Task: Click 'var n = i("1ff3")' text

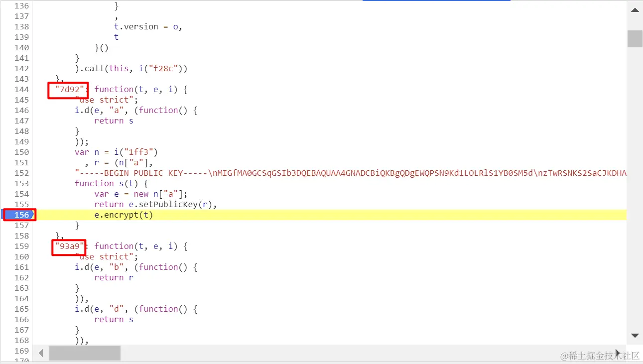Action: click(117, 152)
